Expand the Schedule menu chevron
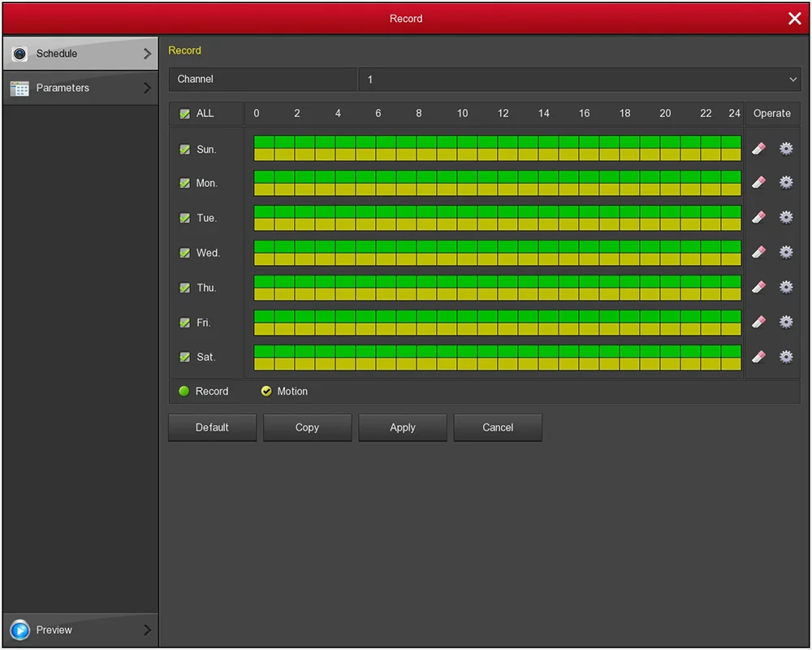The height and width of the screenshot is (650, 812). 147,54
